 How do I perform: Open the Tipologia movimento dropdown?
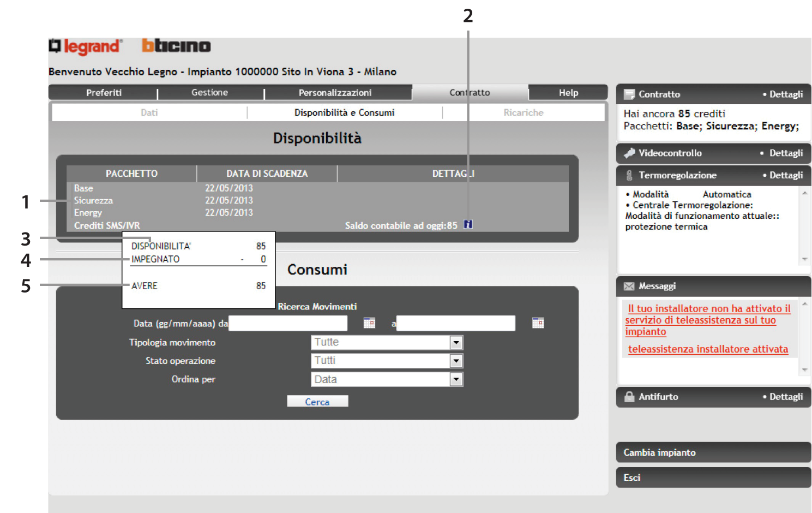(456, 342)
